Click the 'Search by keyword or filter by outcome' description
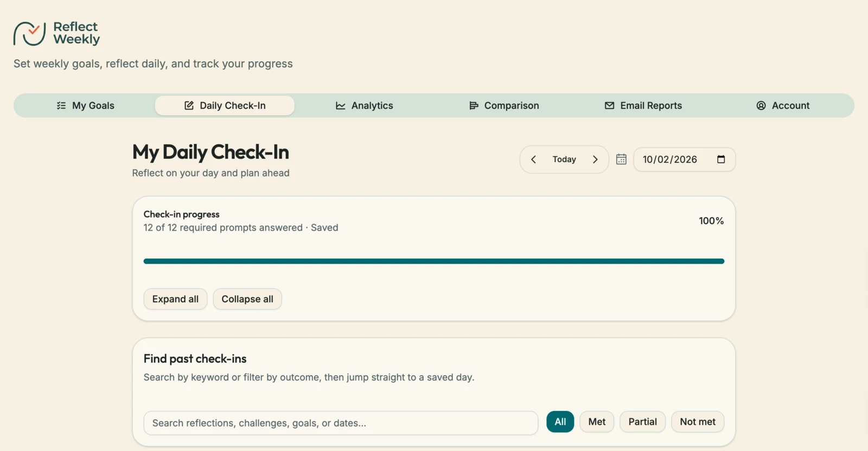The image size is (868, 451). click(x=309, y=377)
